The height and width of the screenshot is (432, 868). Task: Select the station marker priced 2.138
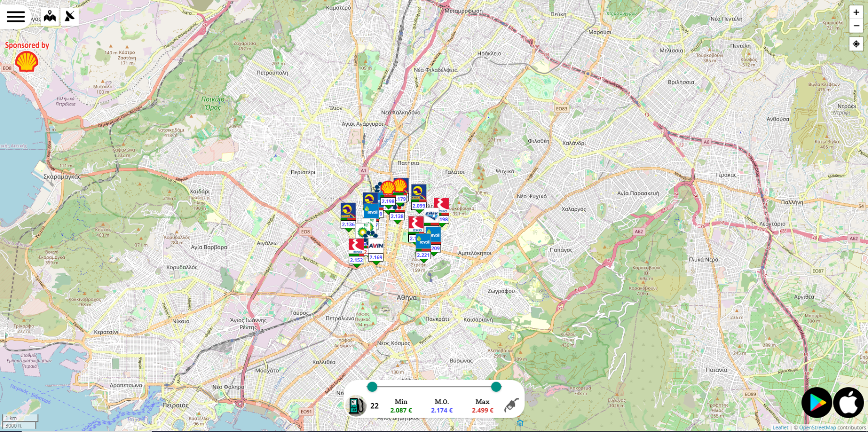pyautogui.click(x=397, y=216)
